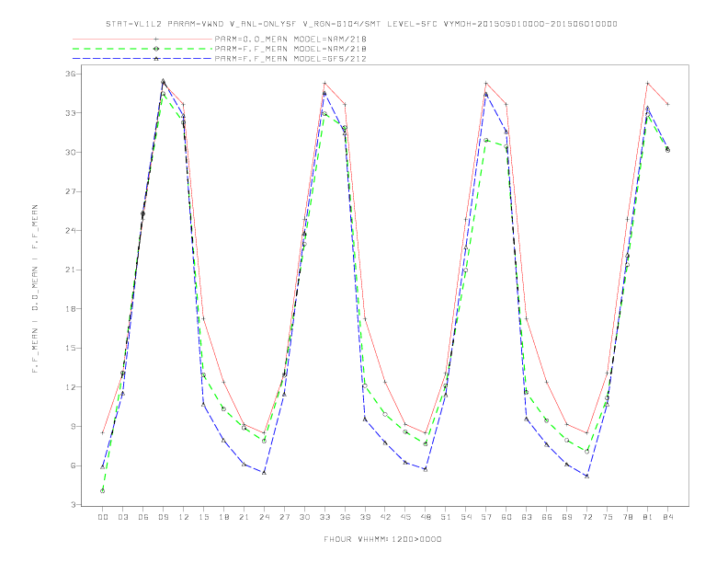The height and width of the screenshot is (563, 728).
Task: Click y-axis tick label 9
Action: [73, 427]
